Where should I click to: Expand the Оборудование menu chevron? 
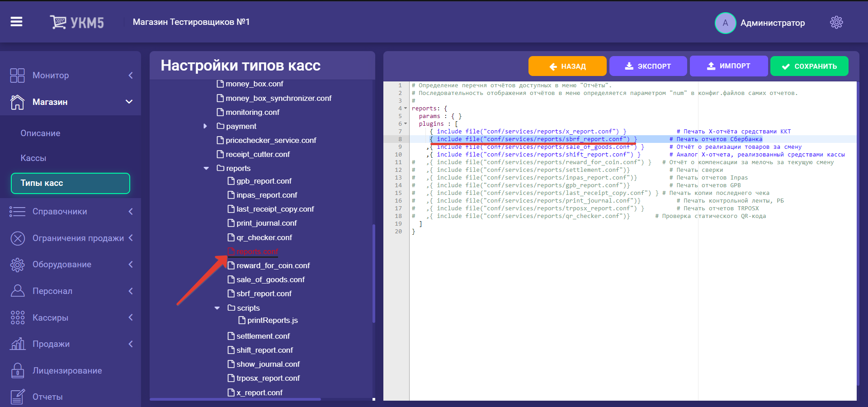[x=131, y=265]
